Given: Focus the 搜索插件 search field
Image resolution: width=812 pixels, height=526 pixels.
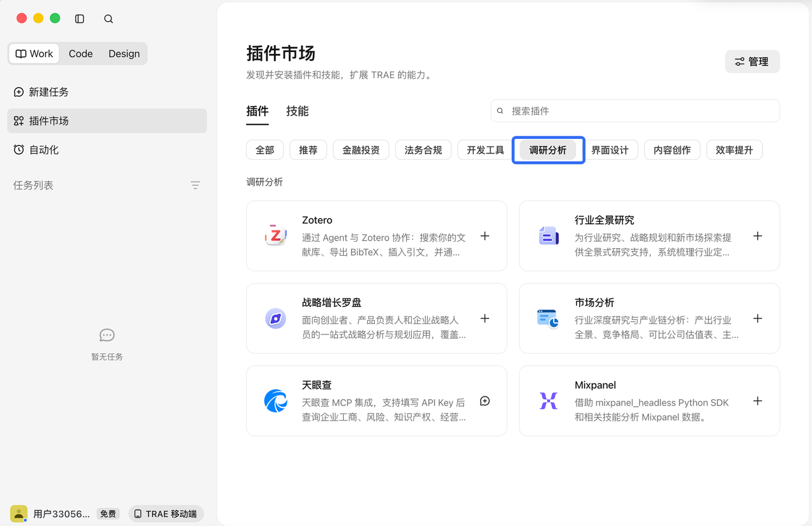Looking at the screenshot, I should point(635,110).
